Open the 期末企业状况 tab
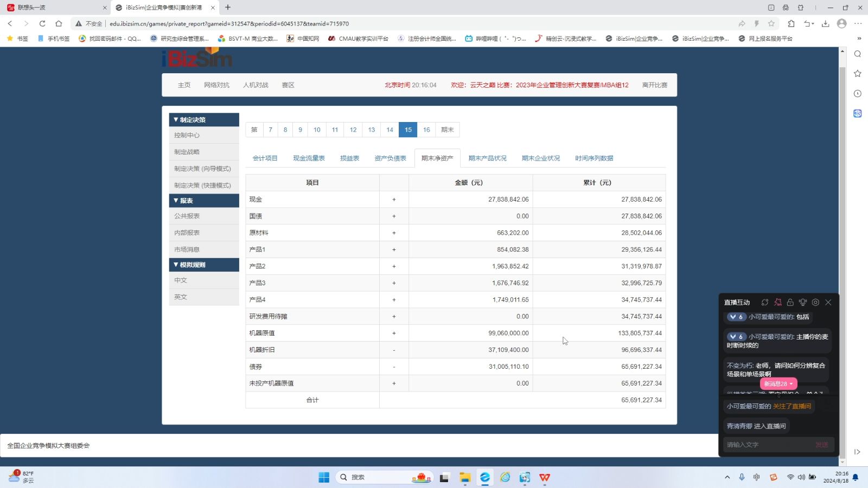Viewport: 868px width, 488px height. click(541, 158)
